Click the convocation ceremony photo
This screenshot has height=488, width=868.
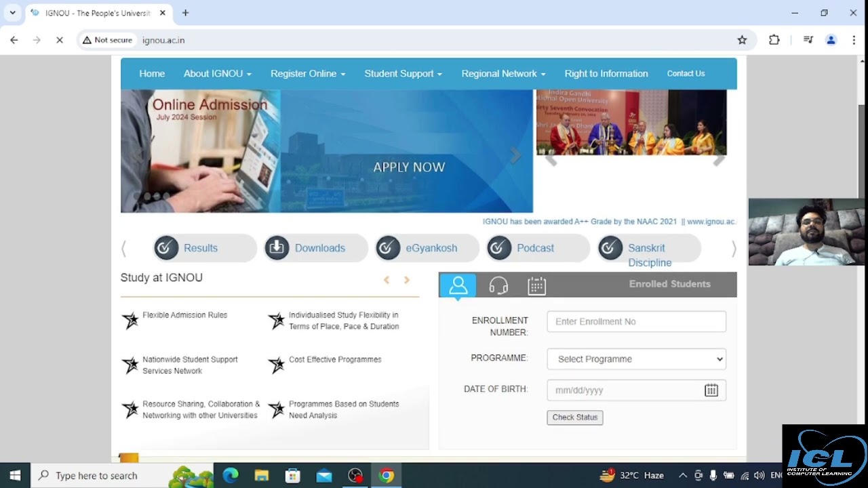coord(631,122)
